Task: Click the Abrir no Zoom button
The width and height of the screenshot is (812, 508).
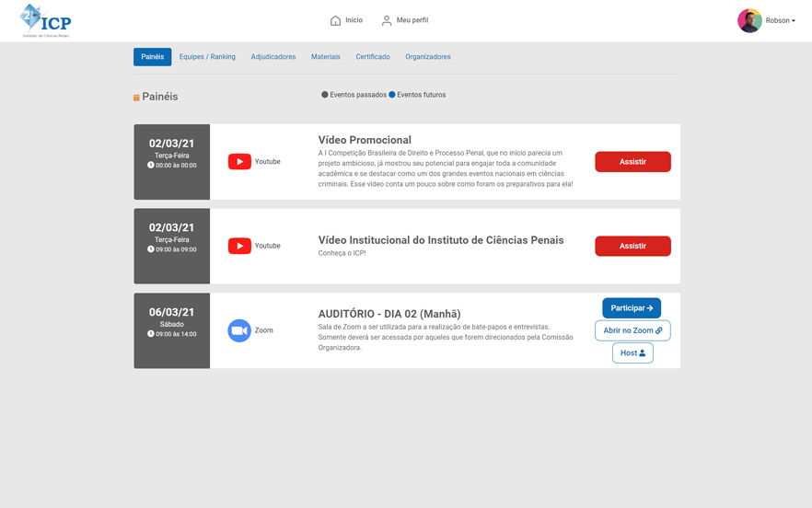Action: 632,330
